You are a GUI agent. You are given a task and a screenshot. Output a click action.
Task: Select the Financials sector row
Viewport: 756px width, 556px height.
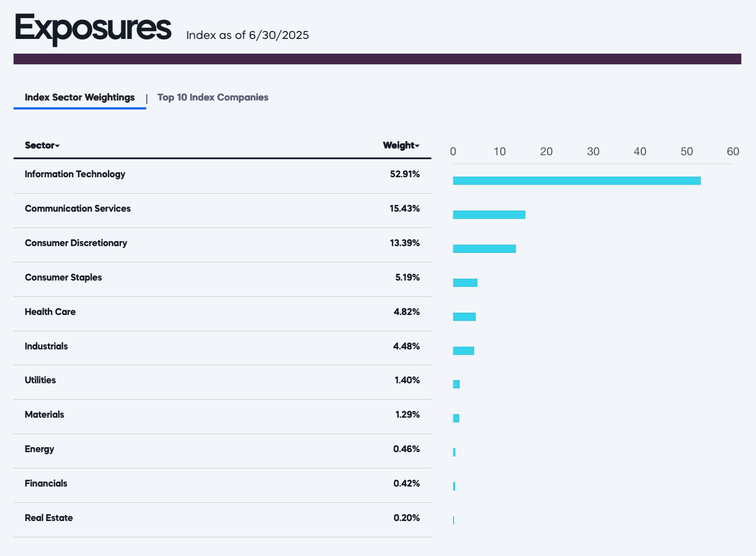(x=46, y=484)
